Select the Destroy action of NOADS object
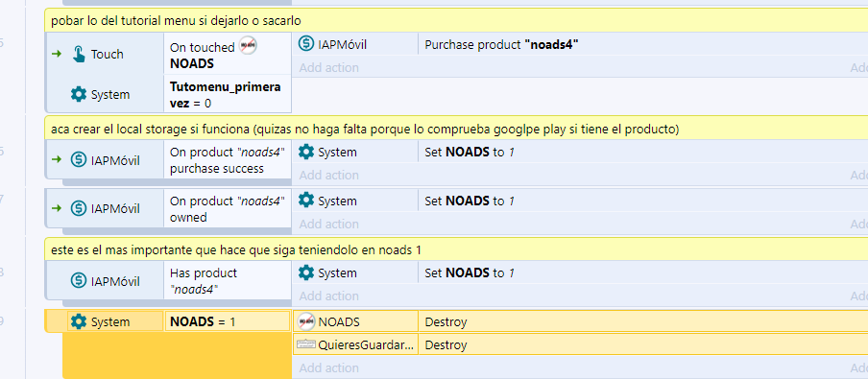The width and height of the screenshot is (868, 379). click(x=446, y=322)
